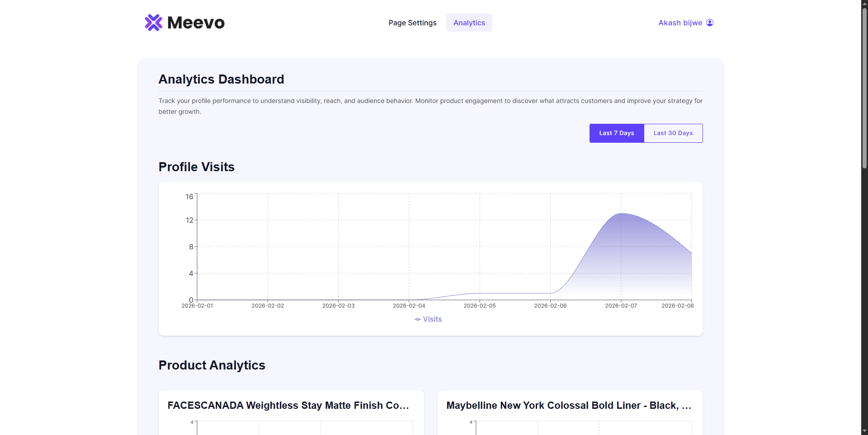Click the Visits legend marker icon

pyautogui.click(x=417, y=319)
